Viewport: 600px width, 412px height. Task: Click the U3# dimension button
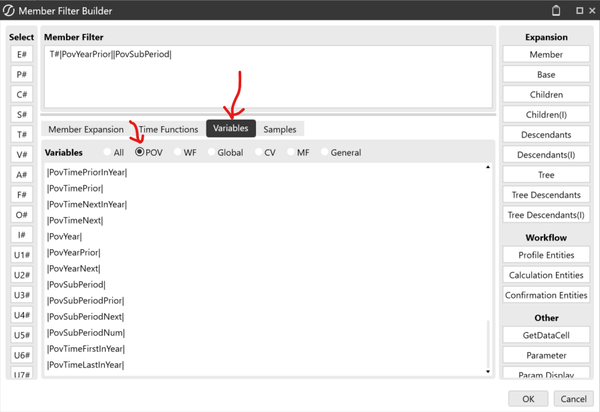pos(21,295)
